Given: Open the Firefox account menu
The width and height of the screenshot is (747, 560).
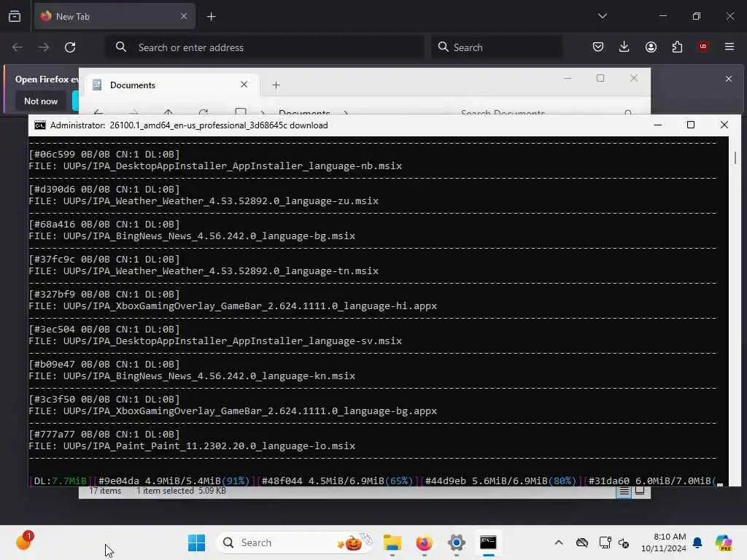Looking at the screenshot, I should (651, 47).
